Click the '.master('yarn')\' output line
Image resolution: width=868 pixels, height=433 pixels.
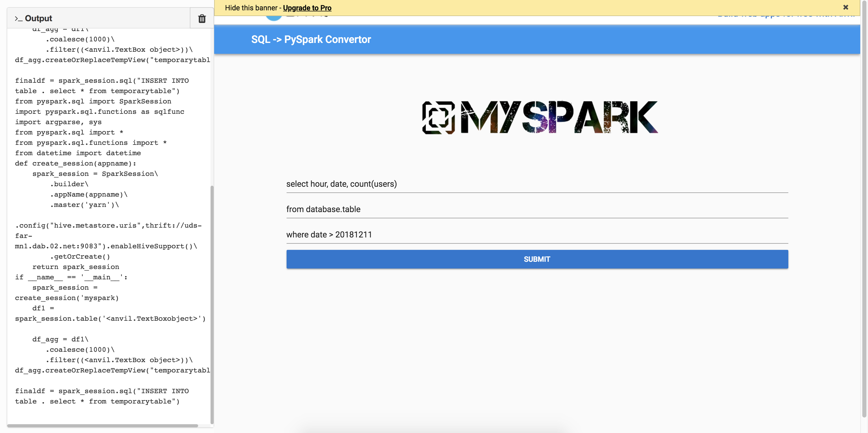(85, 205)
